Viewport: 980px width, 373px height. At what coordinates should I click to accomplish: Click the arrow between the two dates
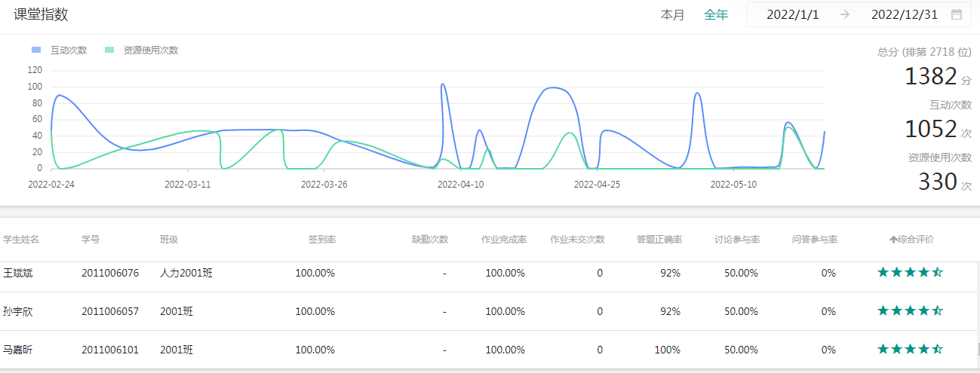844,14
